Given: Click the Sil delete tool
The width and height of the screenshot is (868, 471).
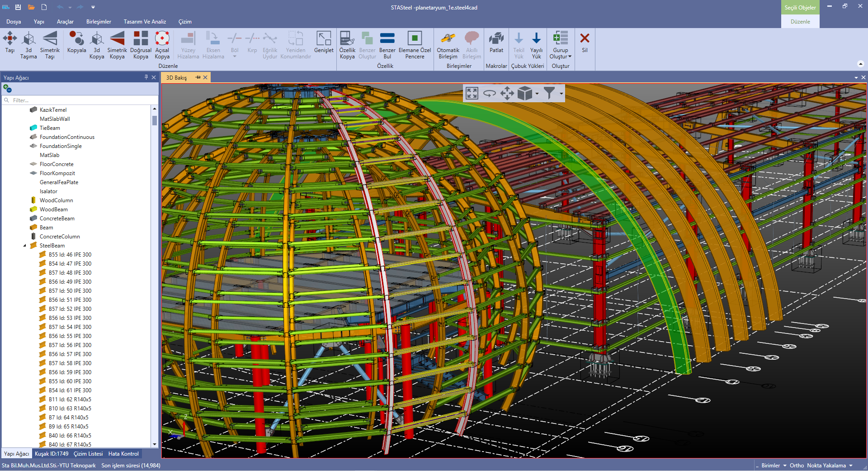Looking at the screenshot, I should tap(585, 42).
